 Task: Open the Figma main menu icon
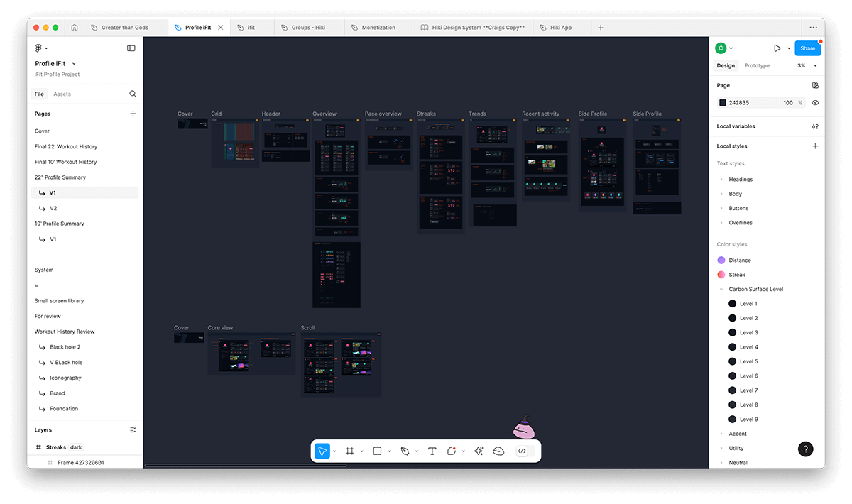click(x=39, y=48)
